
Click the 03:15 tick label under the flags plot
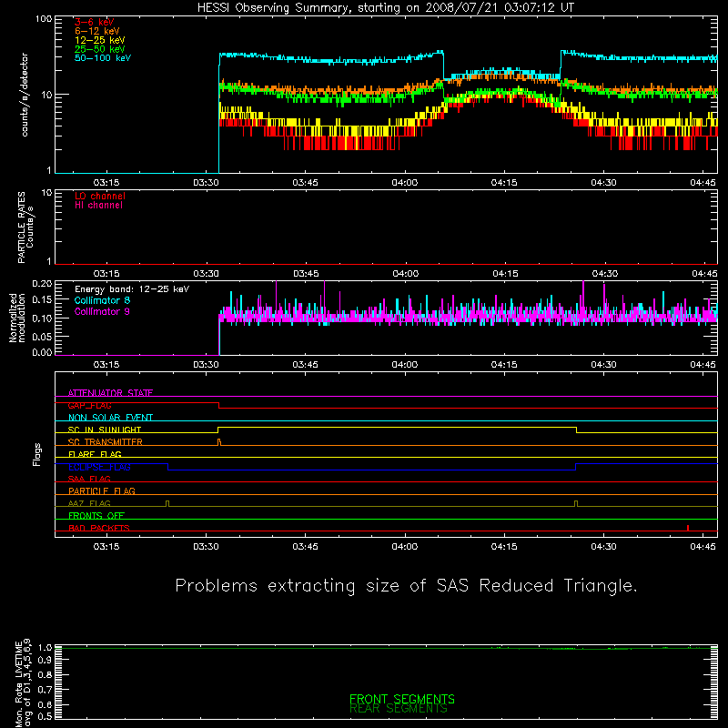click(106, 547)
